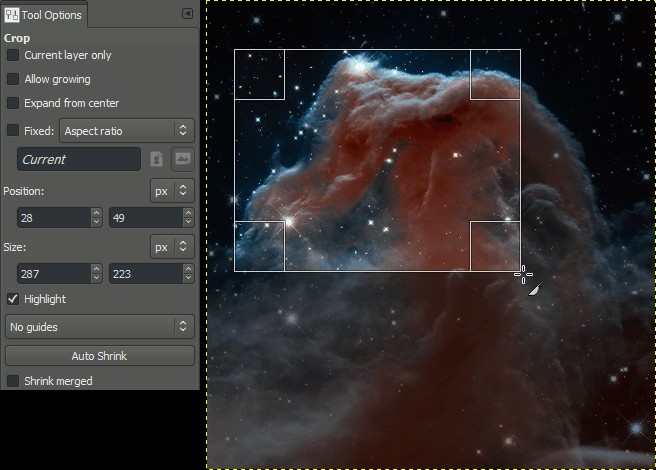This screenshot has height=470, width=656.
Task: Decrease Size width with down arrow
Action: [x=97, y=279]
